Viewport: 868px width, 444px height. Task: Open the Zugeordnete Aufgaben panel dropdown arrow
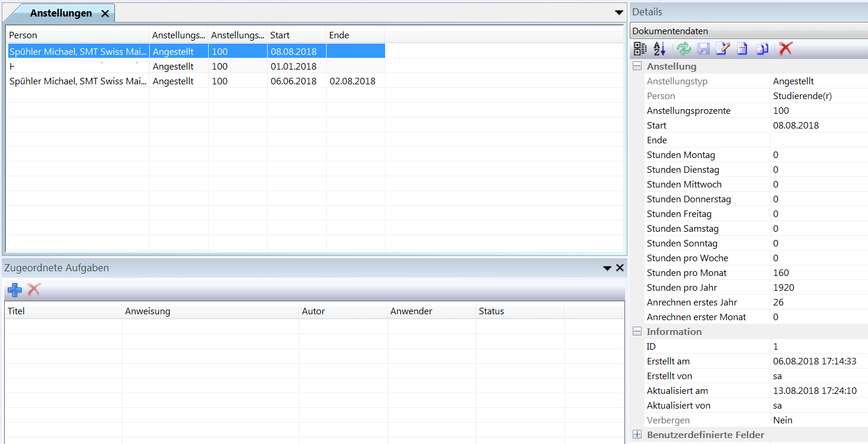607,268
